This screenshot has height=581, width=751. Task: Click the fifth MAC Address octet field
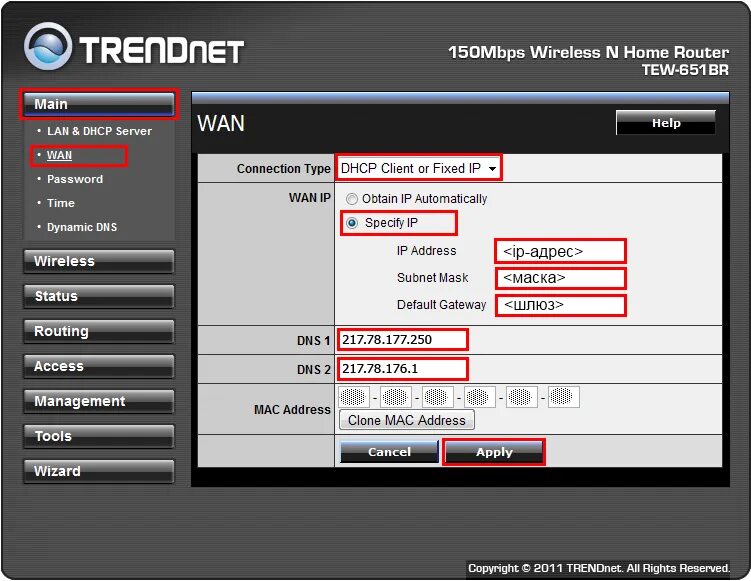pyautogui.click(x=522, y=397)
